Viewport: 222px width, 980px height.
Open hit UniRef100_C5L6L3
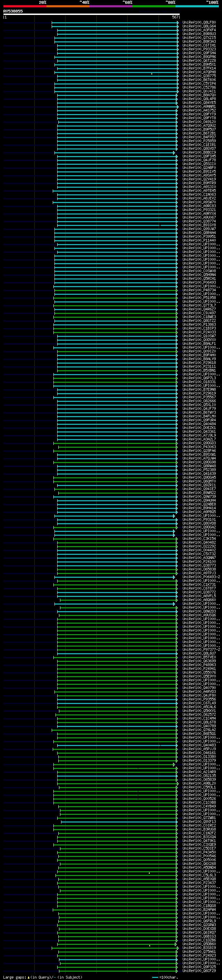coord(199,875)
